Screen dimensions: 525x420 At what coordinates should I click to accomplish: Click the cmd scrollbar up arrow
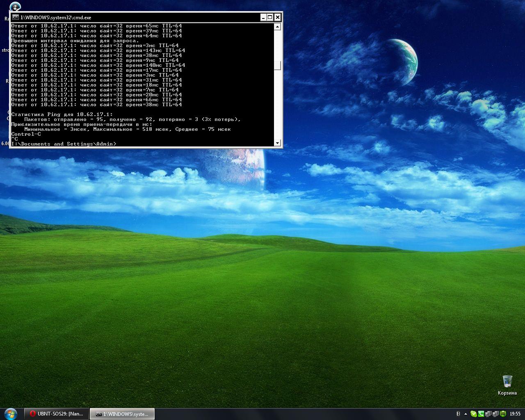pos(278,27)
